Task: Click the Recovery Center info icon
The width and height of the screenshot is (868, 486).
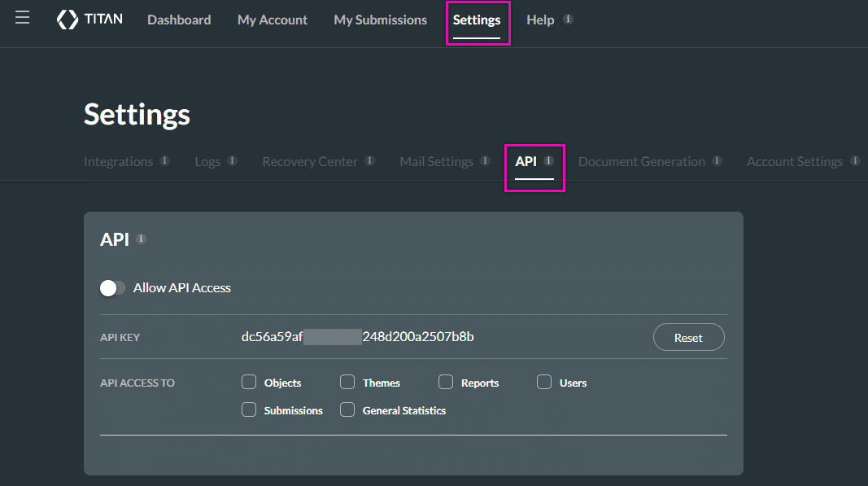Action: [x=370, y=160]
